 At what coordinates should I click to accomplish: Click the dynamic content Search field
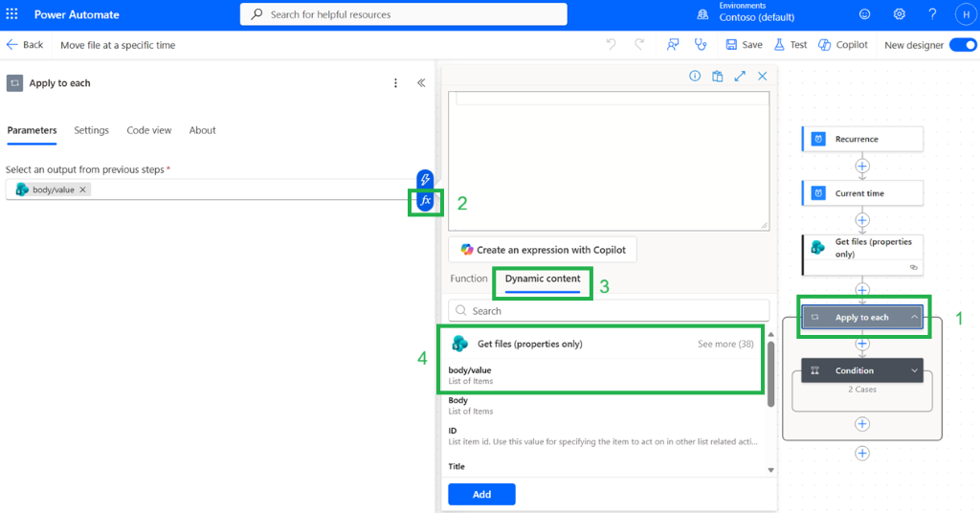609,310
